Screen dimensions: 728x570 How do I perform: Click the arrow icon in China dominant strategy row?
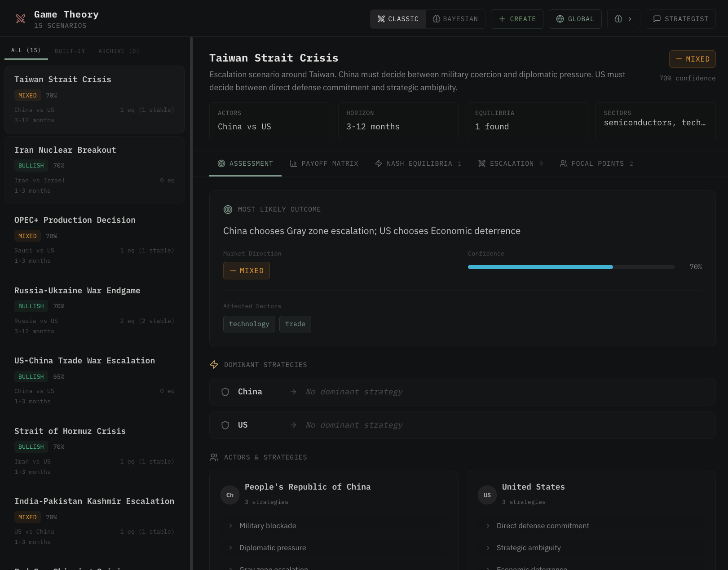pos(293,392)
